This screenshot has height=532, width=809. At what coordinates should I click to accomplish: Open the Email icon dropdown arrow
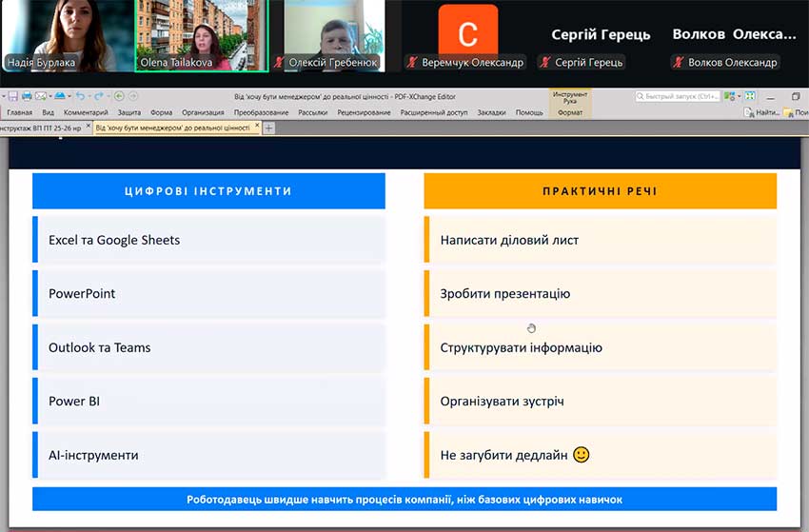point(49,96)
